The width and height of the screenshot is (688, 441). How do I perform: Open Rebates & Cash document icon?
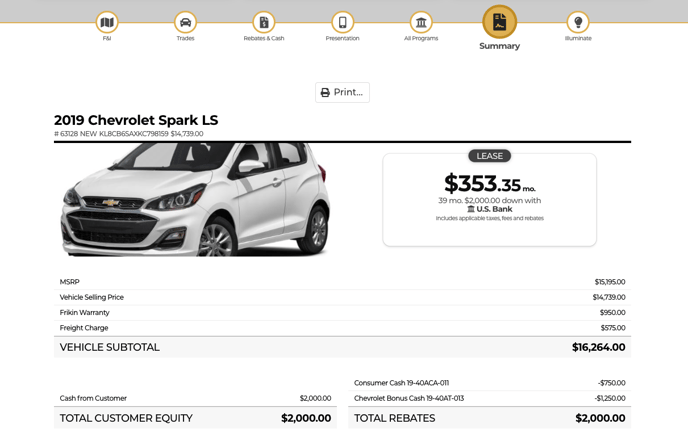click(x=264, y=22)
